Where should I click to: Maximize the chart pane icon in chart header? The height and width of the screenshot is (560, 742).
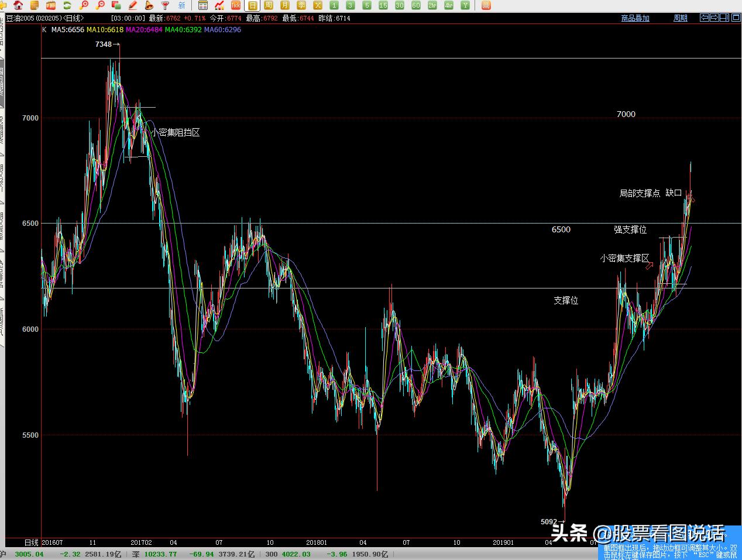point(735,18)
